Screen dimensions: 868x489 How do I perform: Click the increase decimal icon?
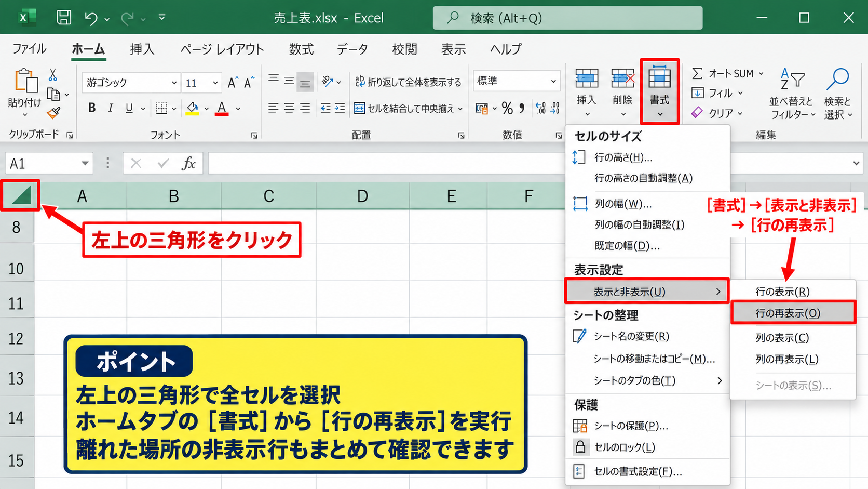(540, 108)
